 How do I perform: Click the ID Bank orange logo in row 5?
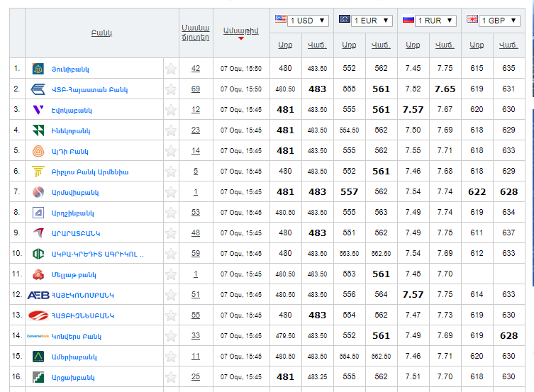tap(38, 151)
